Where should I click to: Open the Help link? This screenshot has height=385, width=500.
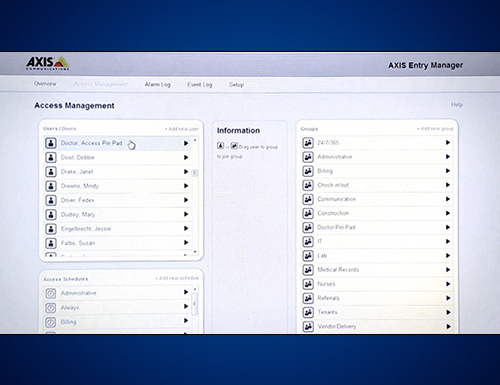[x=457, y=105]
